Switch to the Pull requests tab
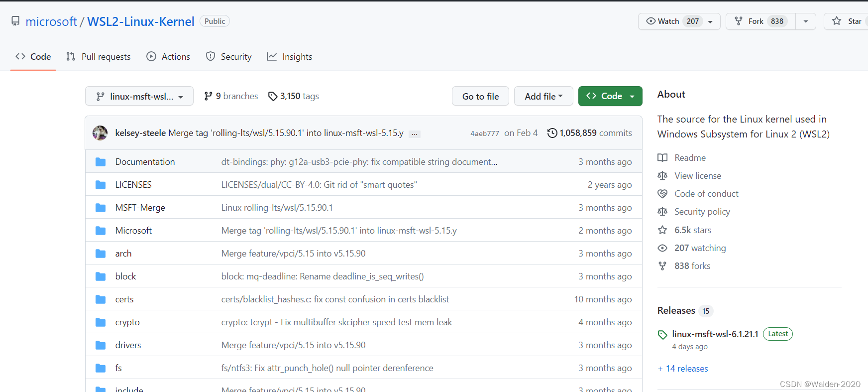 [x=99, y=57]
